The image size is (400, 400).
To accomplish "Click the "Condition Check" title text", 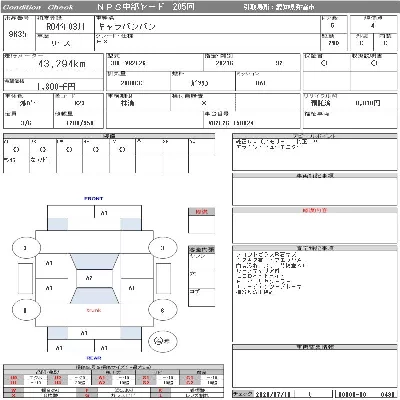I will click(x=38, y=7).
